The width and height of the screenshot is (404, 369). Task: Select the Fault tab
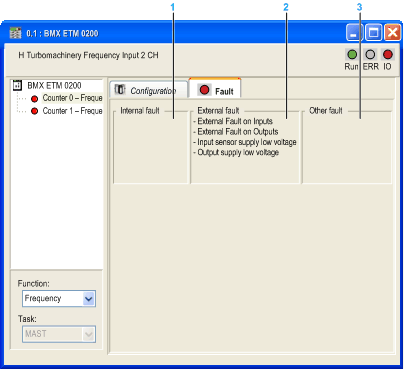click(215, 89)
